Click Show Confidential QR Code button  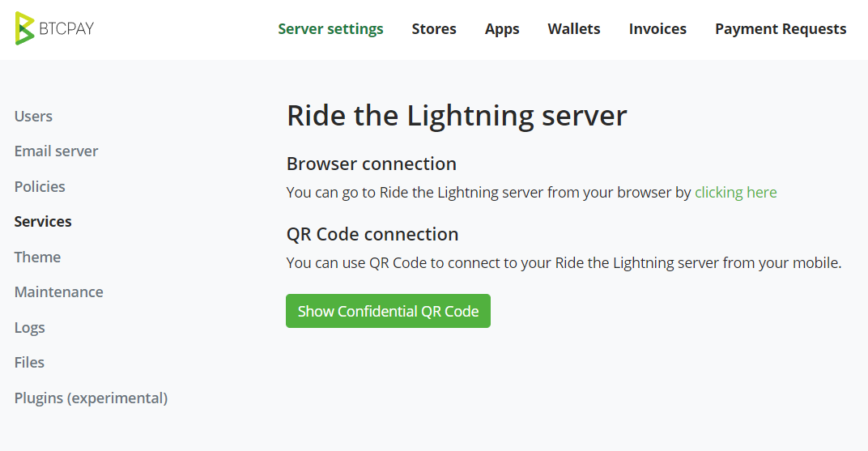388,311
